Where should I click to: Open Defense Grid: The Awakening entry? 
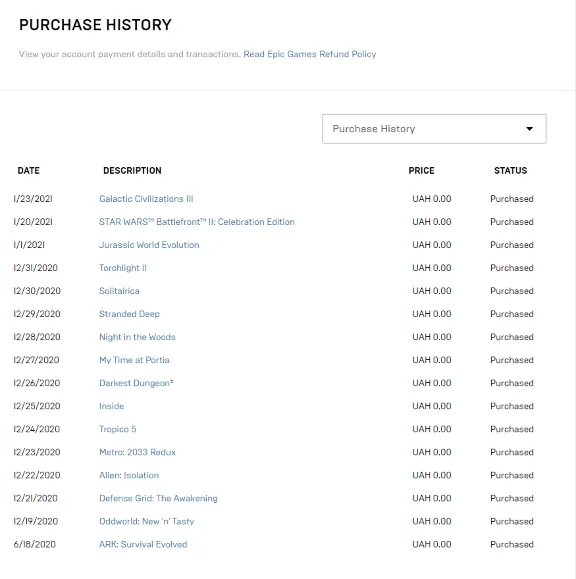(158, 499)
